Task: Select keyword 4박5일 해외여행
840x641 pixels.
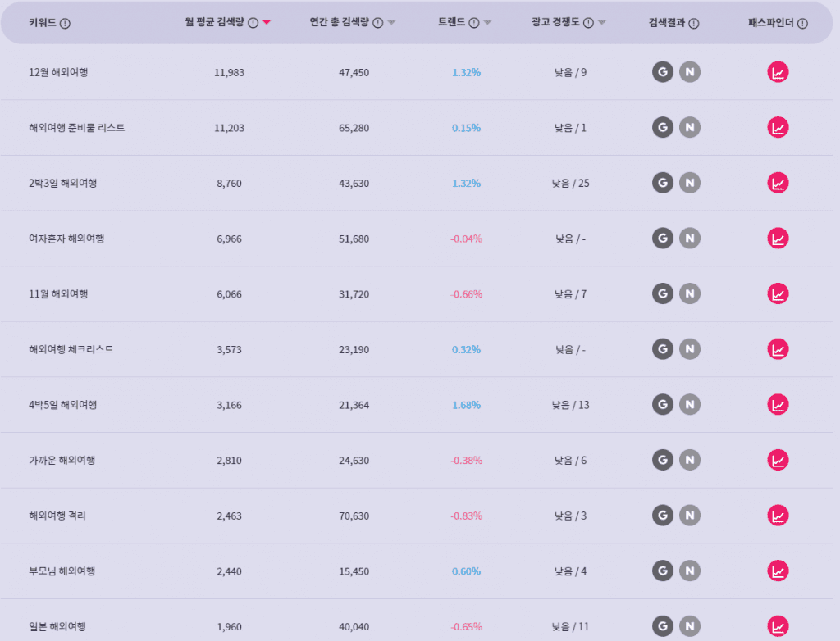Action: pos(62,405)
